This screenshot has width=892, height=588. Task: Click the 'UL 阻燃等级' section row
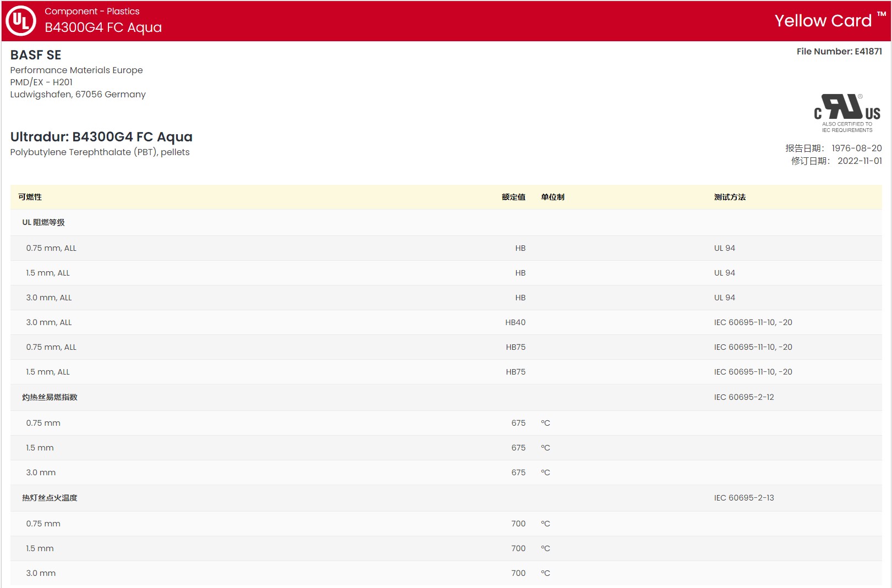point(446,222)
